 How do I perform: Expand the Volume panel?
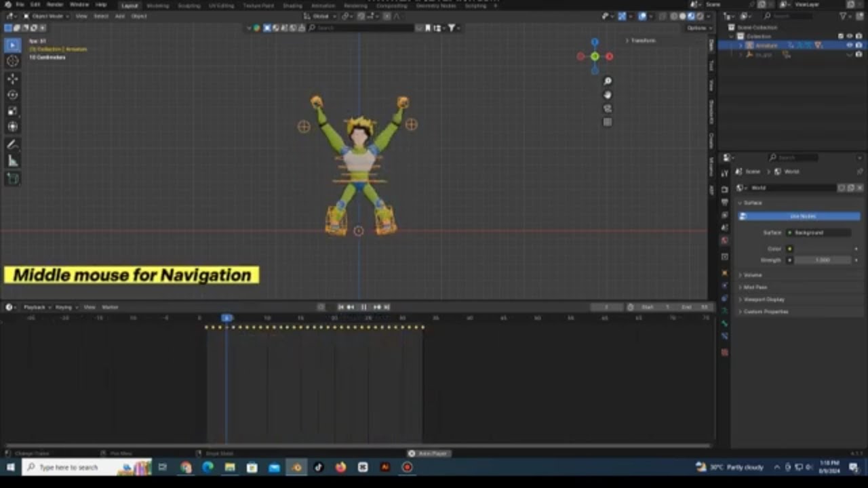(x=752, y=275)
